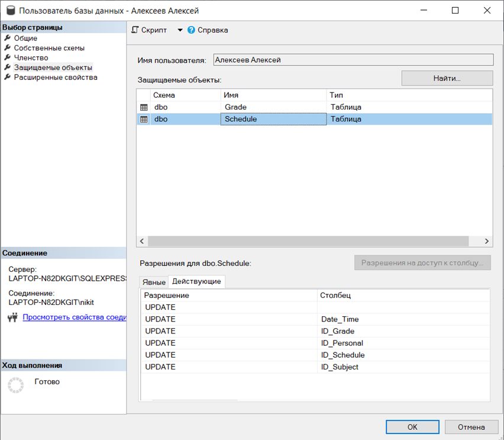
Task: Click the OK button
Action: pyautogui.click(x=412, y=427)
